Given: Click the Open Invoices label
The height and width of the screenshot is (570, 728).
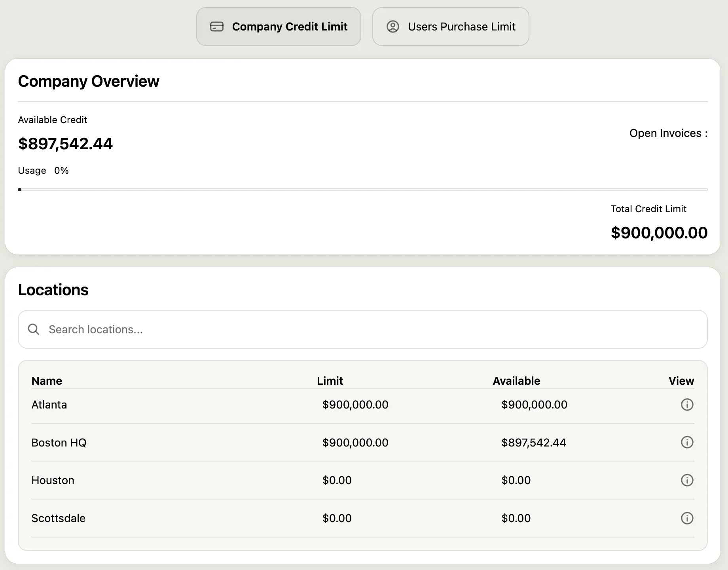Looking at the screenshot, I should (668, 133).
